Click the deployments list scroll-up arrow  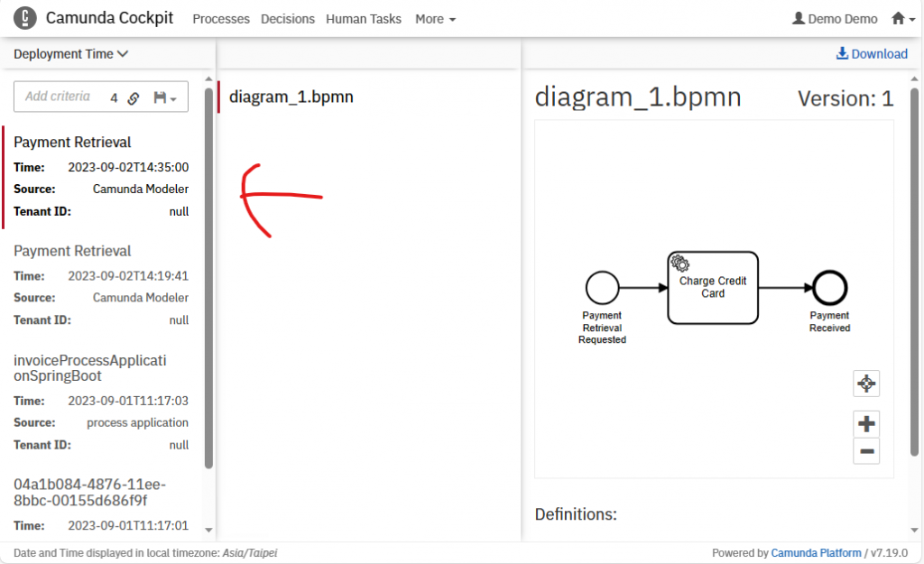(x=208, y=79)
